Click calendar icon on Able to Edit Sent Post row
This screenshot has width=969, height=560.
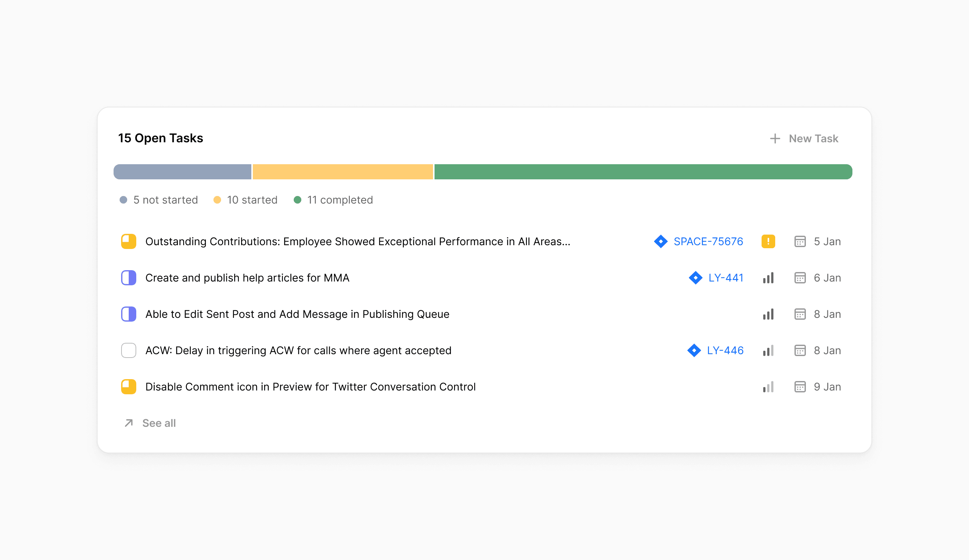(x=800, y=314)
